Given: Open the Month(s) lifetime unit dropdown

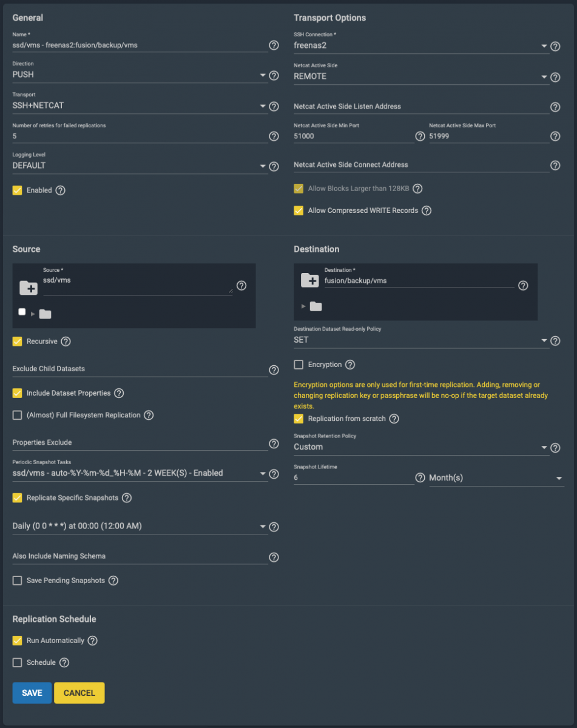Looking at the screenshot, I should (x=496, y=478).
